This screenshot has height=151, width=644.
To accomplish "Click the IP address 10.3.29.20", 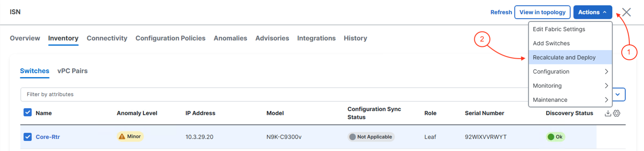I will pyautogui.click(x=199, y=137).
